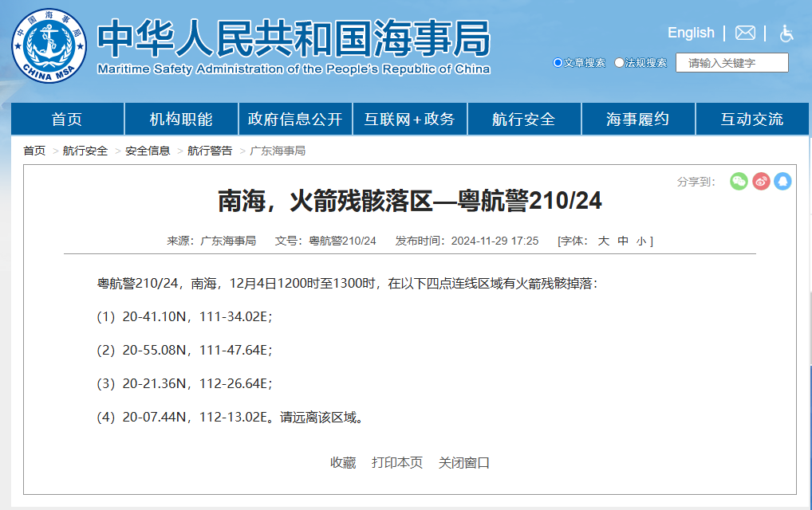Select 法规搜索 radio button
The width and height of the screenshot is (812, 510).
pyautogui.click(x=619, y=63)
